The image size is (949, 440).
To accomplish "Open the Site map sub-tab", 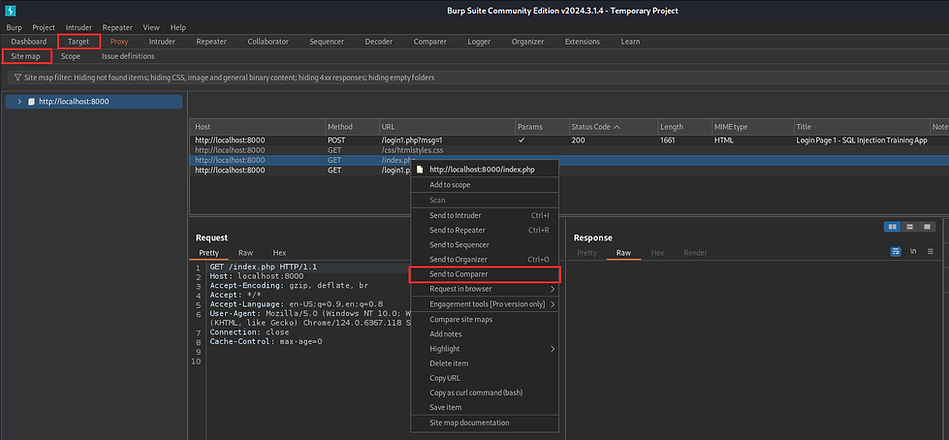I will [x=27, y=56].
